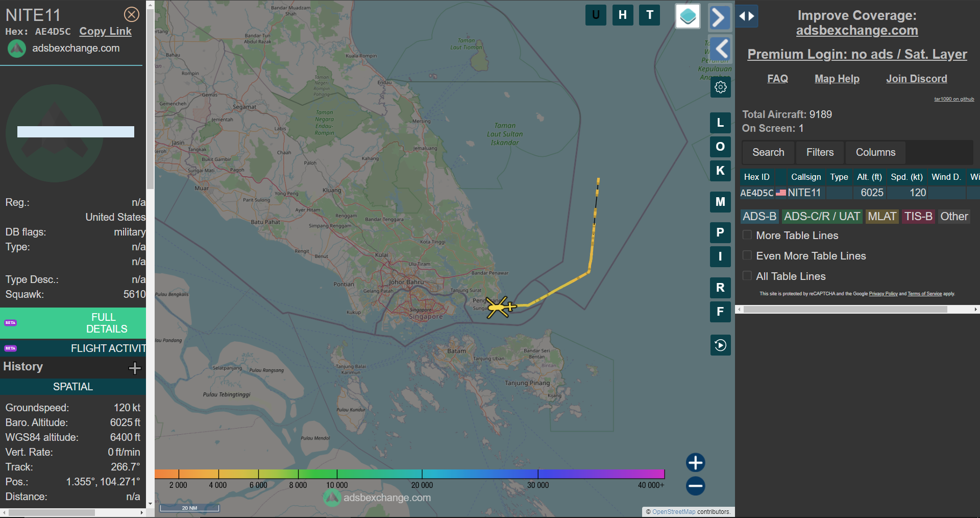Toggle the I map button

point(720,256)
